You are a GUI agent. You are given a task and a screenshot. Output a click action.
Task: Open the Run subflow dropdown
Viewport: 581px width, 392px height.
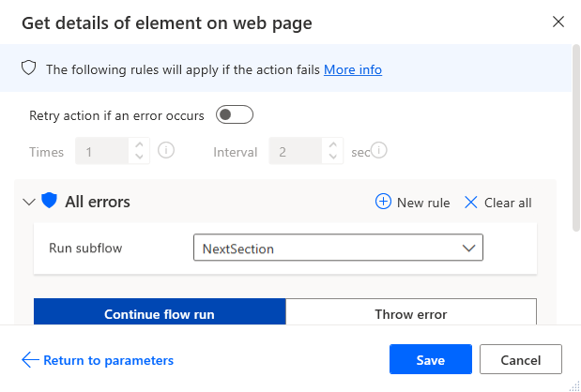(x=338, y=249)
